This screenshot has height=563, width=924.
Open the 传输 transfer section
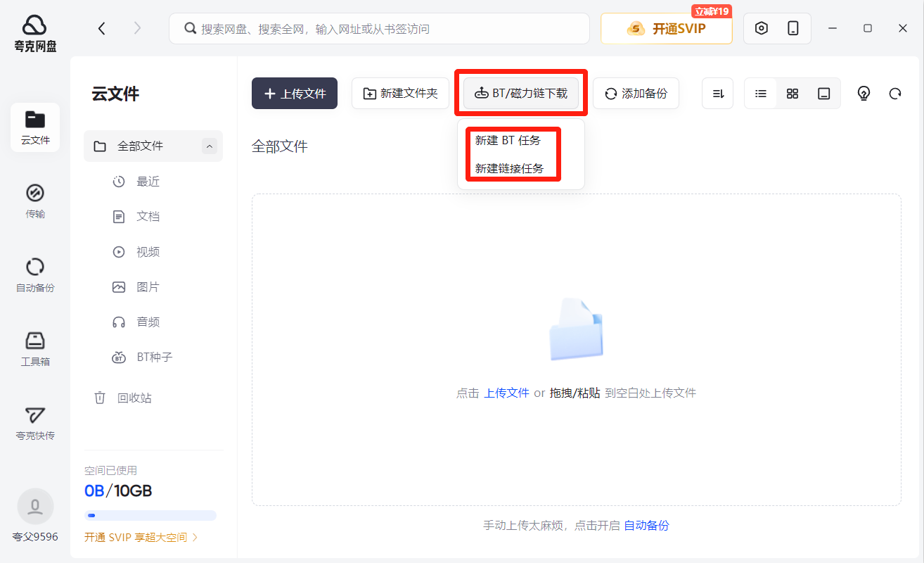(35, 201)
